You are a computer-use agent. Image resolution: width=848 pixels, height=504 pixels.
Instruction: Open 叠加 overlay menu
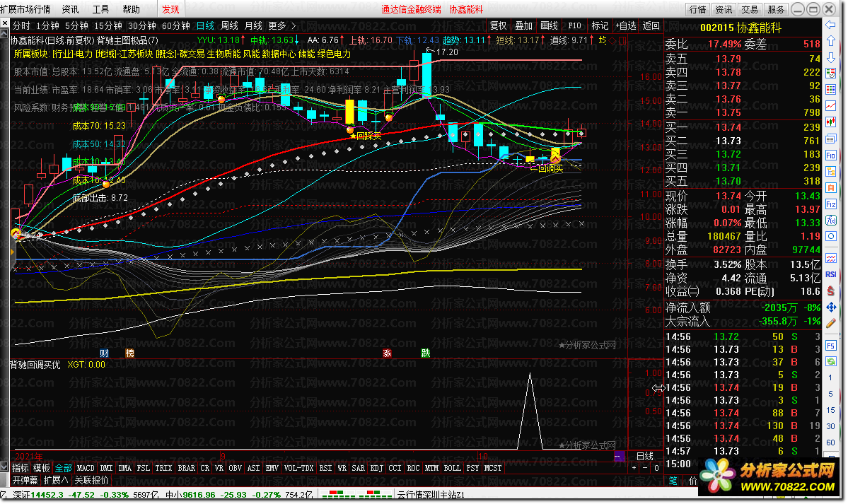click(523, 25)
